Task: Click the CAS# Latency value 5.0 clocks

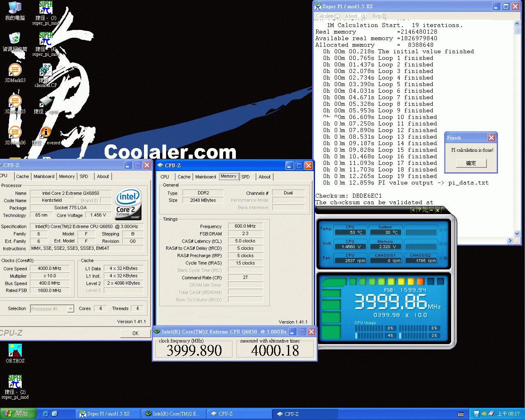Action: 245,241
